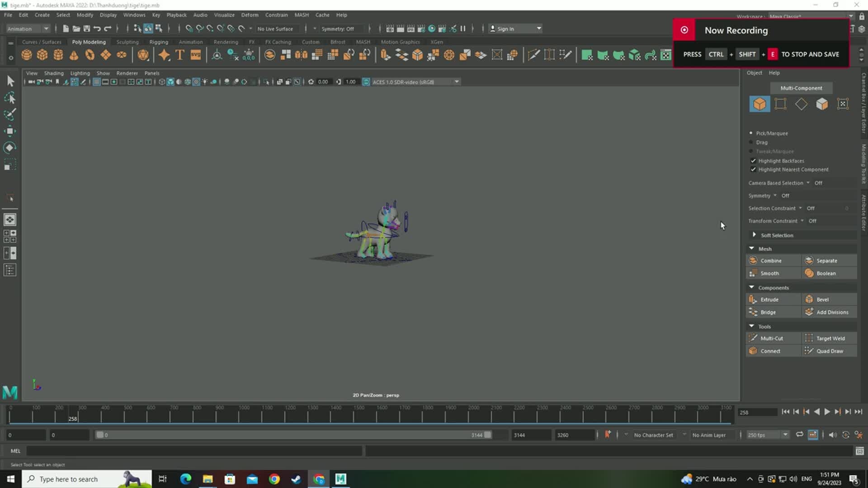This screenshot has width=868, height=488.
Task: Click the Multi-Component button
Action: (801, 88)
